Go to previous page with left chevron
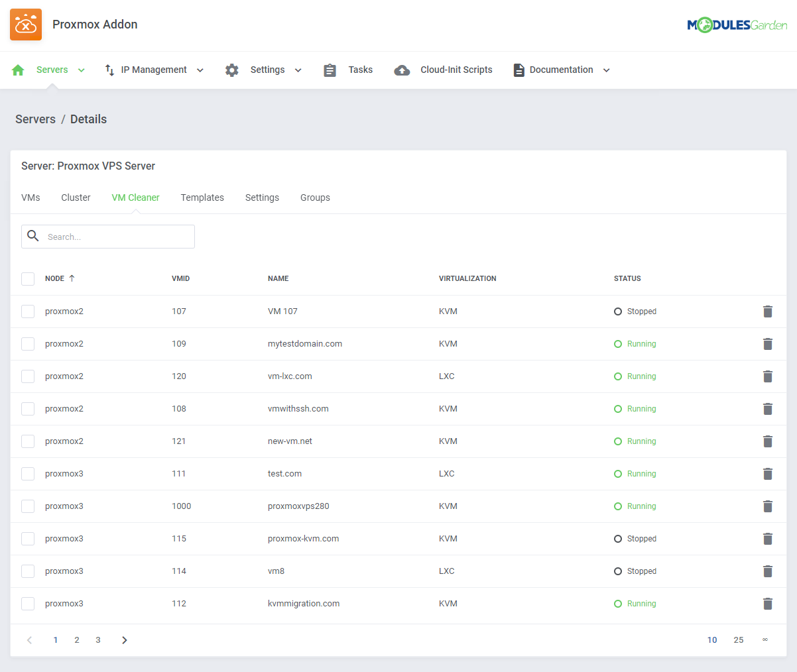This screenshot has height=672, width=797. click(x=29, y=640)
